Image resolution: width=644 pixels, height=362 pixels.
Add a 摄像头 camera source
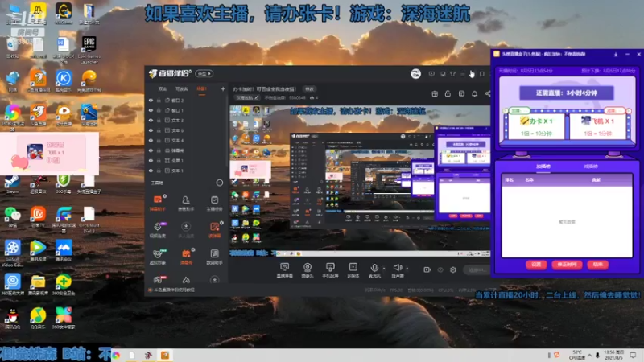(308, 270)
